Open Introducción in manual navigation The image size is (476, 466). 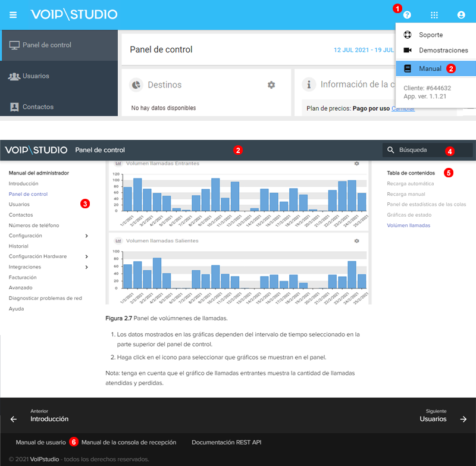coord(23,184)
